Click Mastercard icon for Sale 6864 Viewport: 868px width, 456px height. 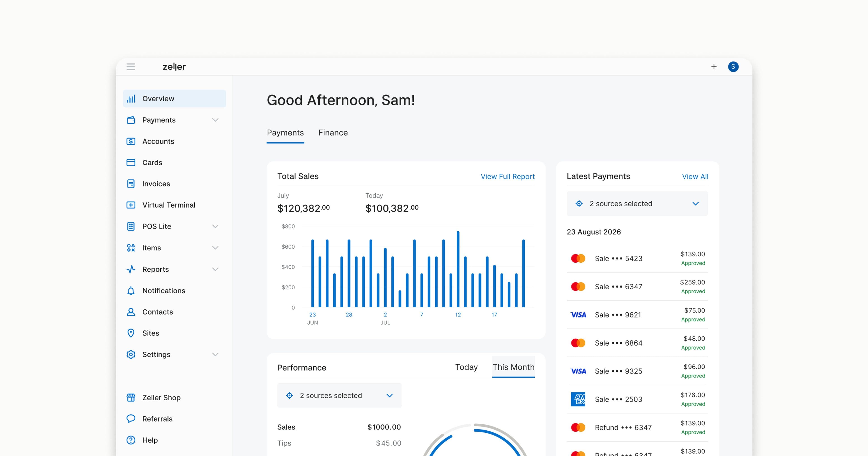pos(578,343)
